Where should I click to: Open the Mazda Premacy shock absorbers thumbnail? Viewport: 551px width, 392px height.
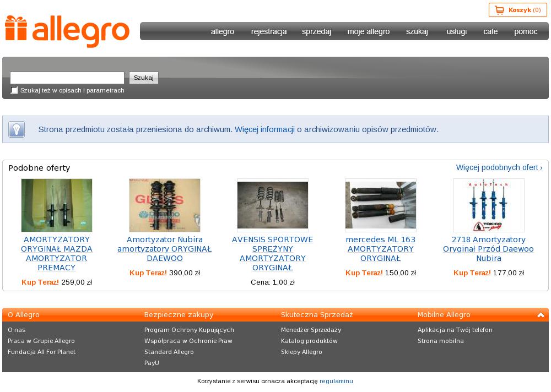coord(57,205)
